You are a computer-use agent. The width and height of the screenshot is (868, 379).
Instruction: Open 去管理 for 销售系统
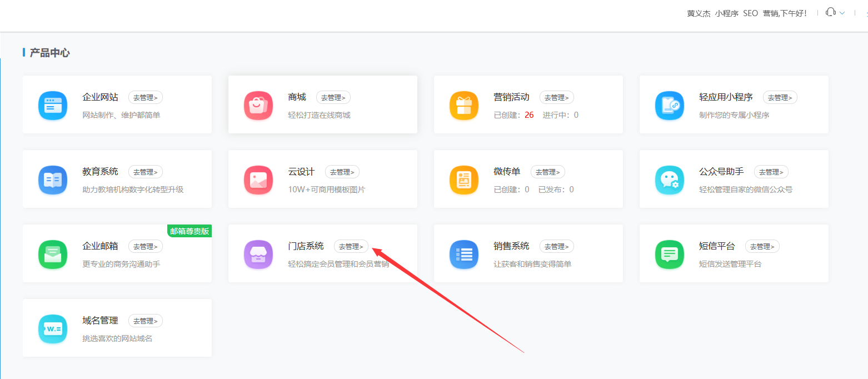click(557, 246)
